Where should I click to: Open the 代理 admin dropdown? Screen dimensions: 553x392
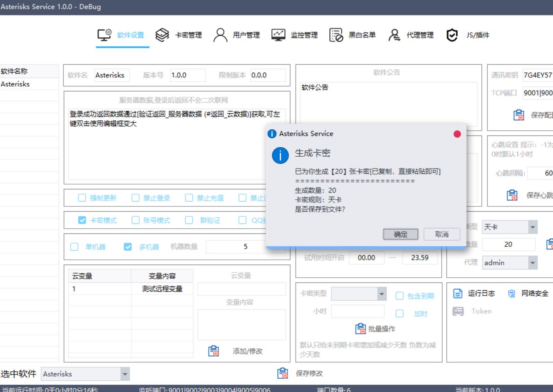click(x=533, y=263)
